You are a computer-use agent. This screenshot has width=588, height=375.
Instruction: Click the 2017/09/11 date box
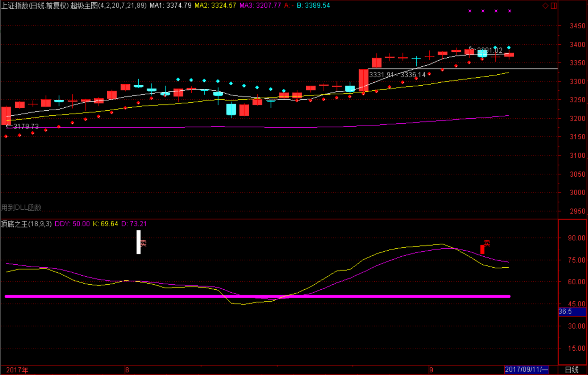coord(526,369)
